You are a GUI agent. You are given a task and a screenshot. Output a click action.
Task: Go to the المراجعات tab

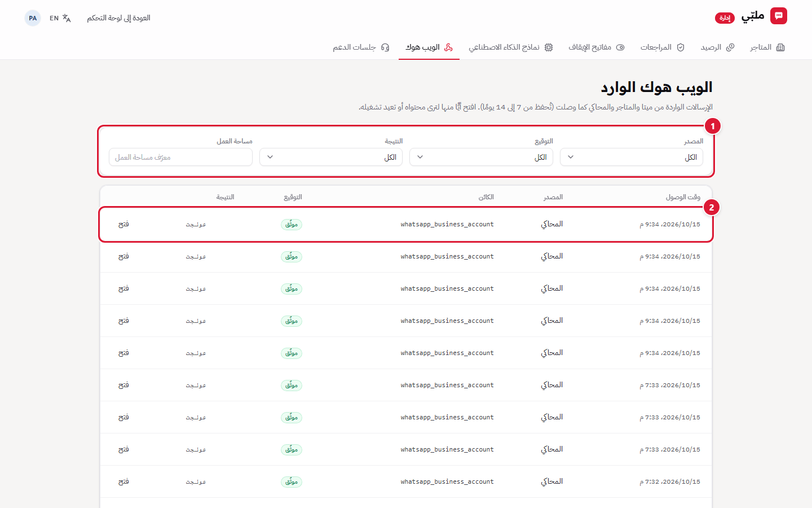[662, 47]
